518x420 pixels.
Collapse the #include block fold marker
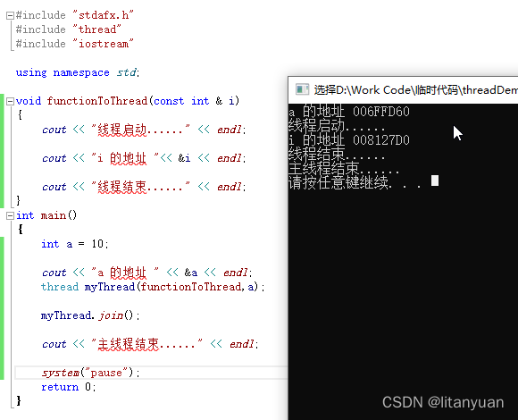(10, 15)
